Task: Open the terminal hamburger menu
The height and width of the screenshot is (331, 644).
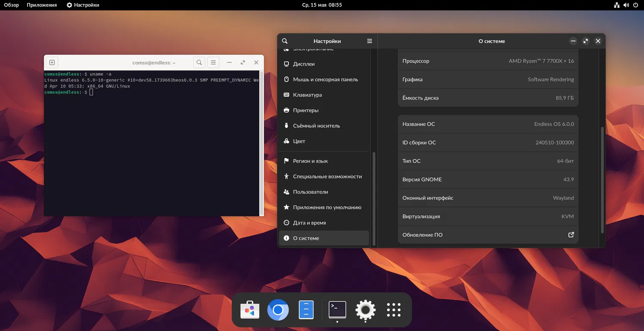Action: [214, 63]
